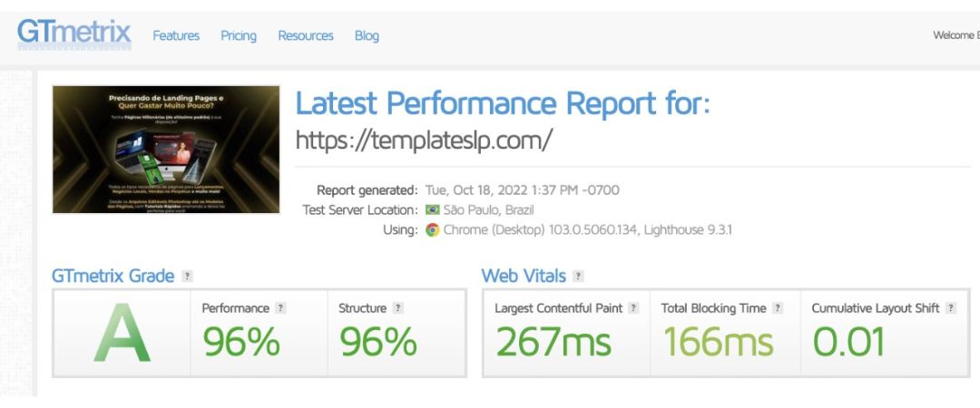Click the Cumulative Layout Shift help icon

pyautogui.click(x=951, y=308)
